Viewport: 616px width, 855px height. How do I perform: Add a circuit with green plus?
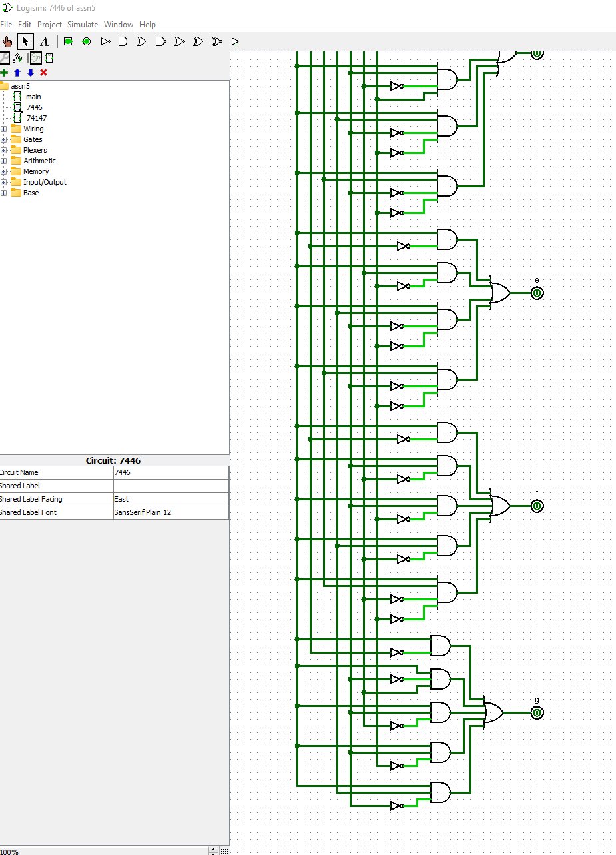click(x=5, y=72)
